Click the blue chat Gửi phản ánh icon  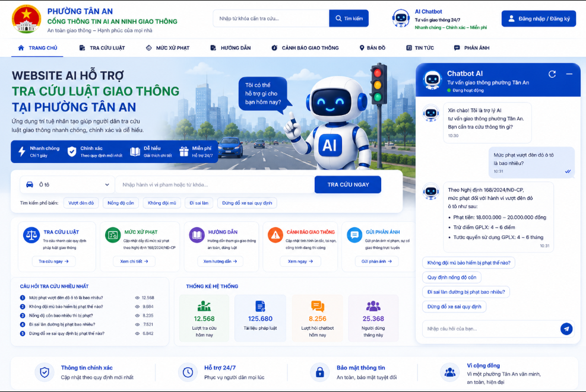click(x=354, y=235)
